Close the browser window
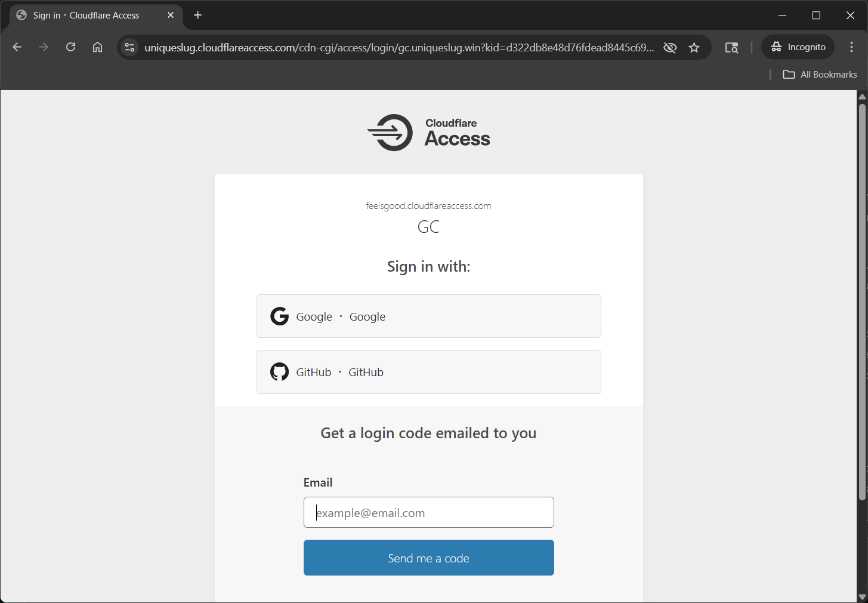This screenshot has height=603, width=868. pos(850,16)
